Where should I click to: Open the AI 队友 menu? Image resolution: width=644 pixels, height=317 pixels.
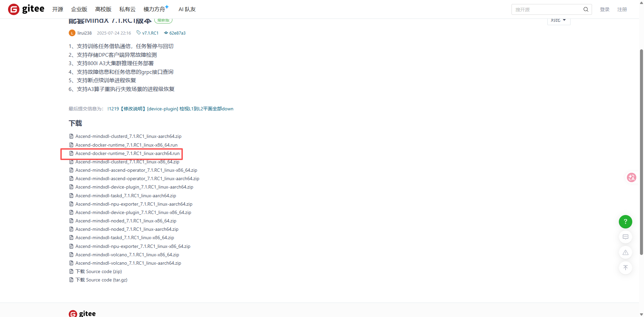tap(187, 9)
